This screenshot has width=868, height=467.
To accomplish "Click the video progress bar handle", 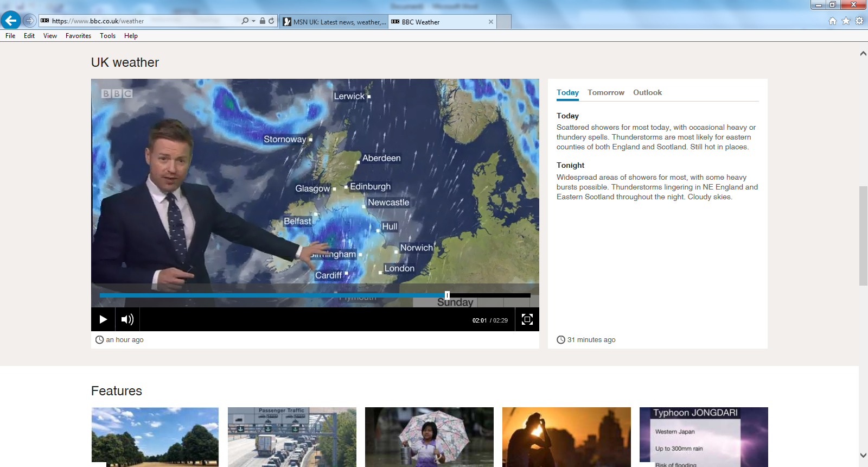I will coord(447,295).
